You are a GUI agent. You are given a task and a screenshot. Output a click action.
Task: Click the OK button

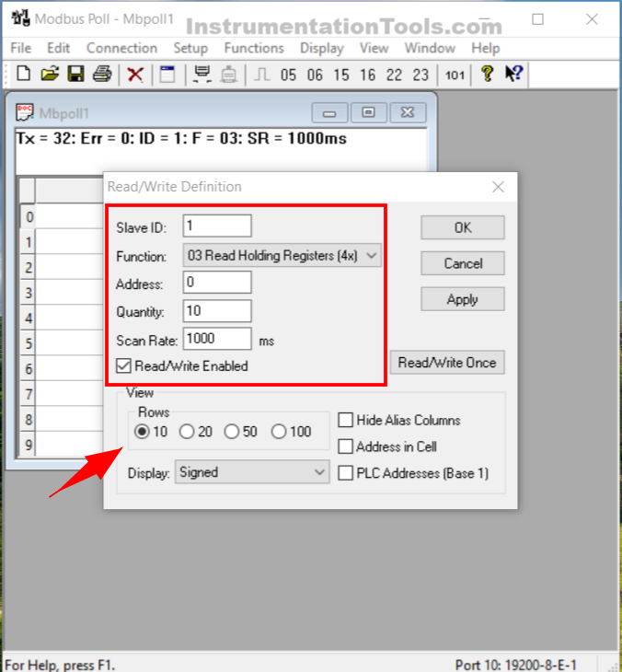click(x=463, y=227)
